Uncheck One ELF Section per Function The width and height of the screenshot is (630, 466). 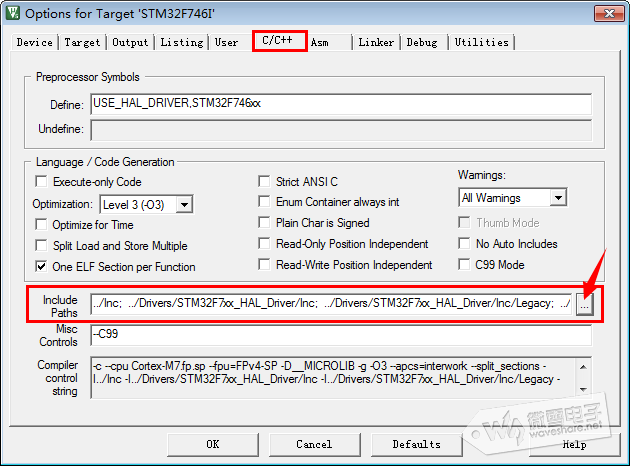click(x=42, y=267)
